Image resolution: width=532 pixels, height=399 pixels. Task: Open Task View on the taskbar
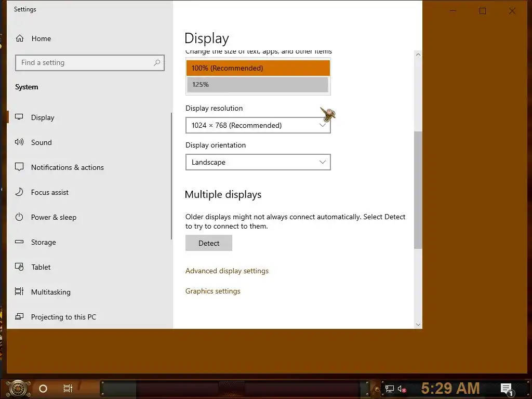68,389
